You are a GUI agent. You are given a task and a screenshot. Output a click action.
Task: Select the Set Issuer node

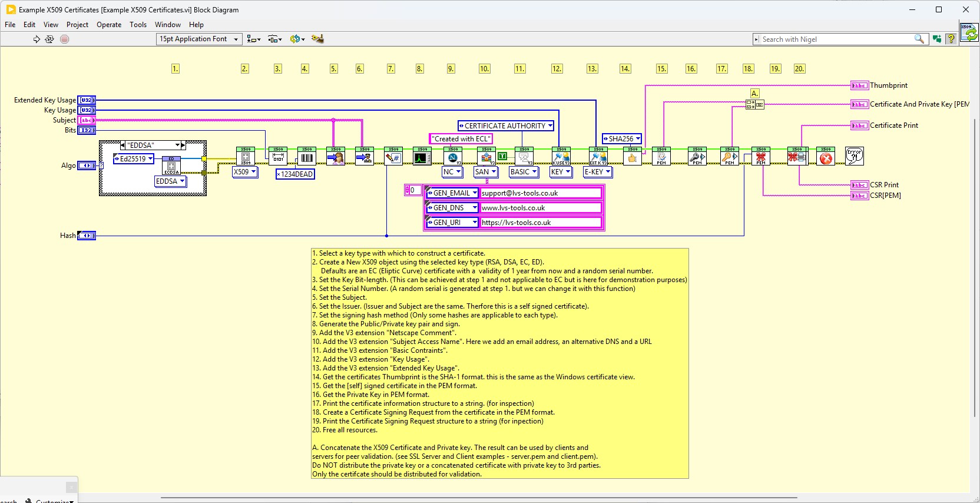point(365,156)
